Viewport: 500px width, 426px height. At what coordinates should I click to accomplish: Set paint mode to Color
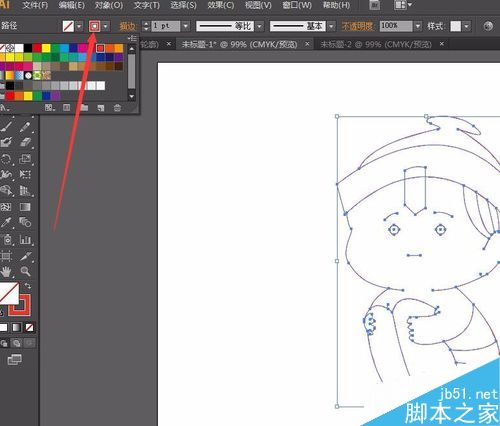(4, 328)
